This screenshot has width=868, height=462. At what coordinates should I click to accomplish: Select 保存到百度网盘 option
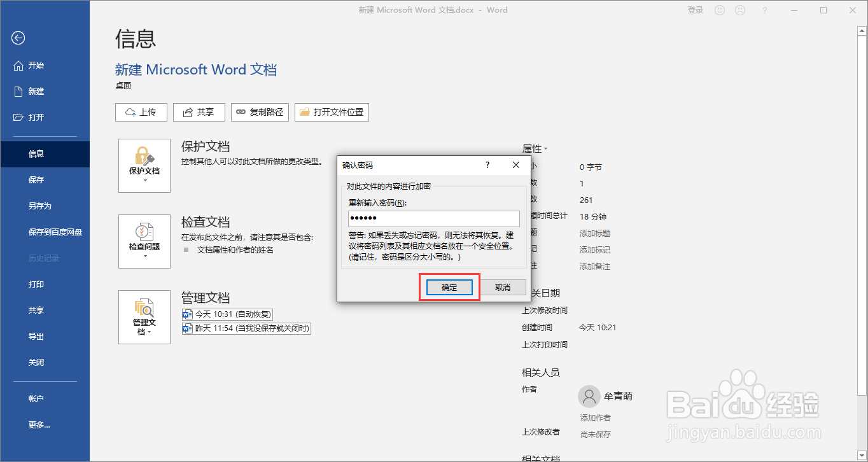tap(45, 232)
